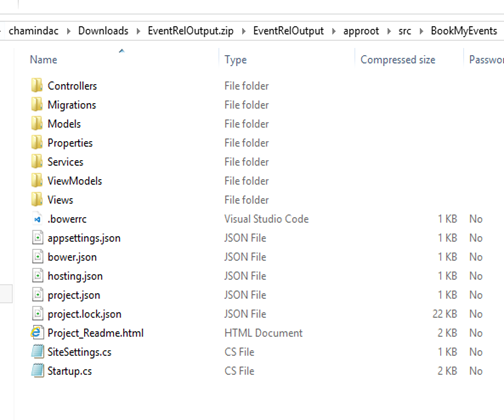Expand the breadcrumb arrow after chamindac
Viewport: 504px width, 420px height.
click(68, 31)
